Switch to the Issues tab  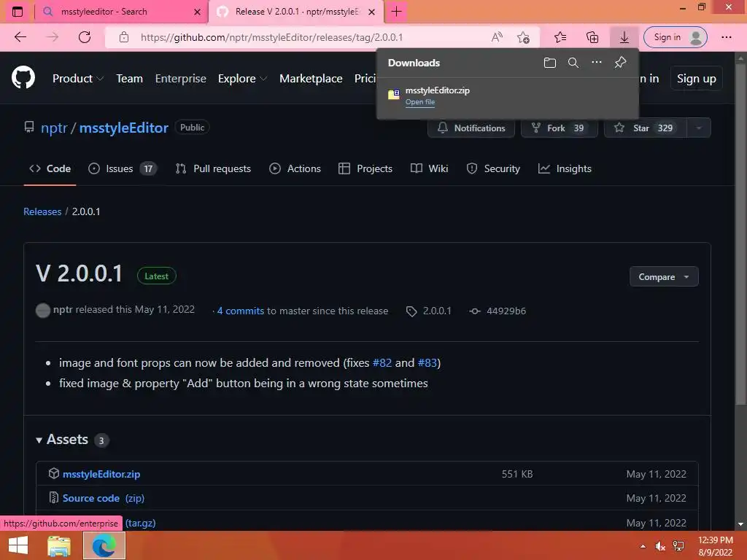pyautogui.click(x=123, y=168)
